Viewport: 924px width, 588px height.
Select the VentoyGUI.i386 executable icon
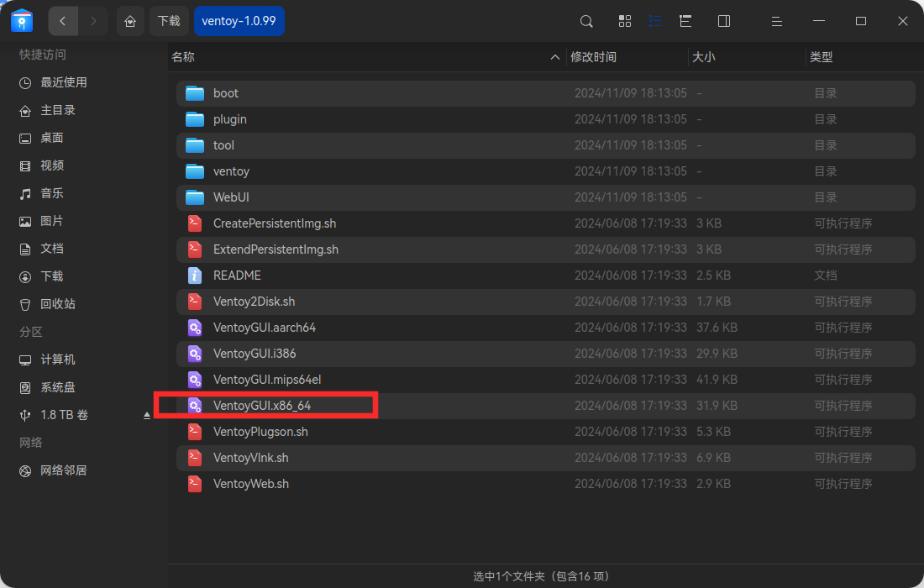[x=195, y=354]
